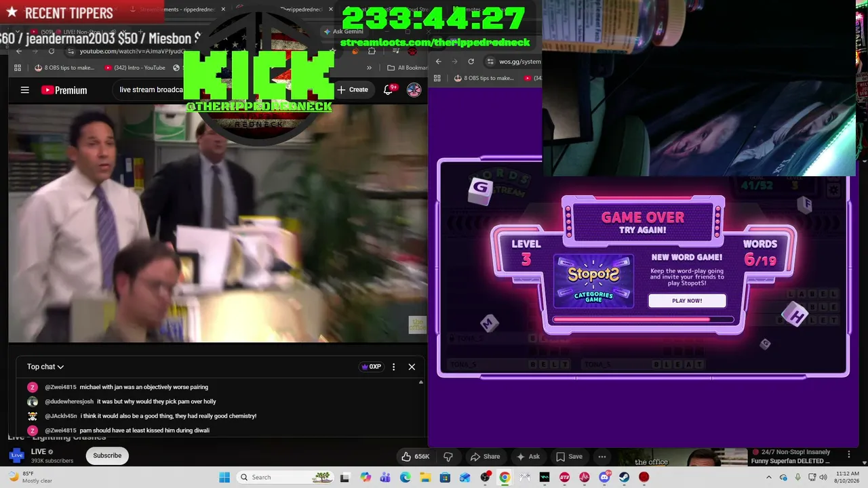Open menu for the 24/7 Non-Stop recommended video
The image size is (868, 488).
[x=848, y=453]
